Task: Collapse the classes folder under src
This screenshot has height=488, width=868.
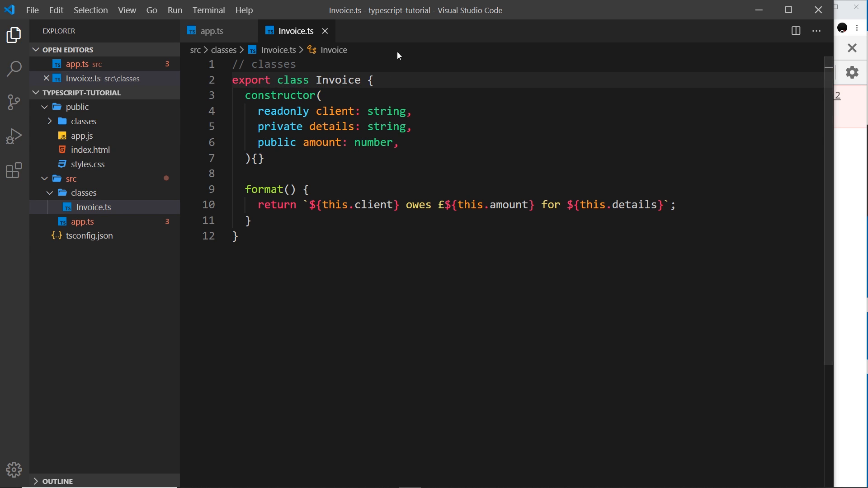Action: coord(50,192)
